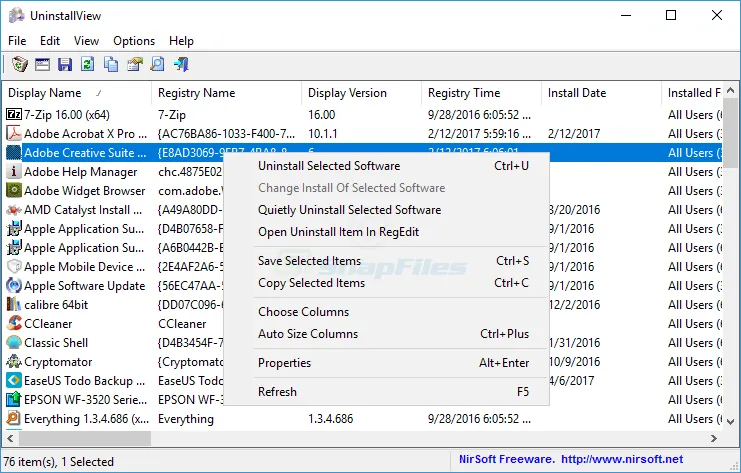Click the 12/2/2016 install date cell

(574, 305)
